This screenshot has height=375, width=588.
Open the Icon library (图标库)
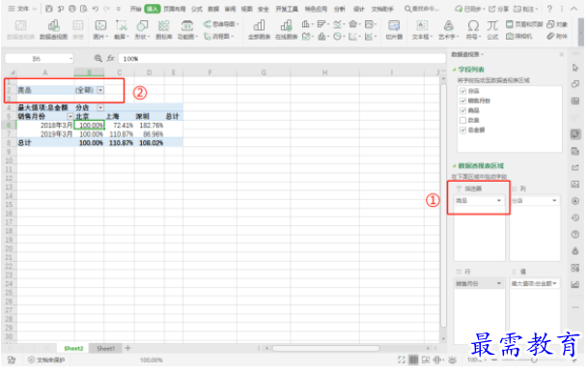[163, 29]
